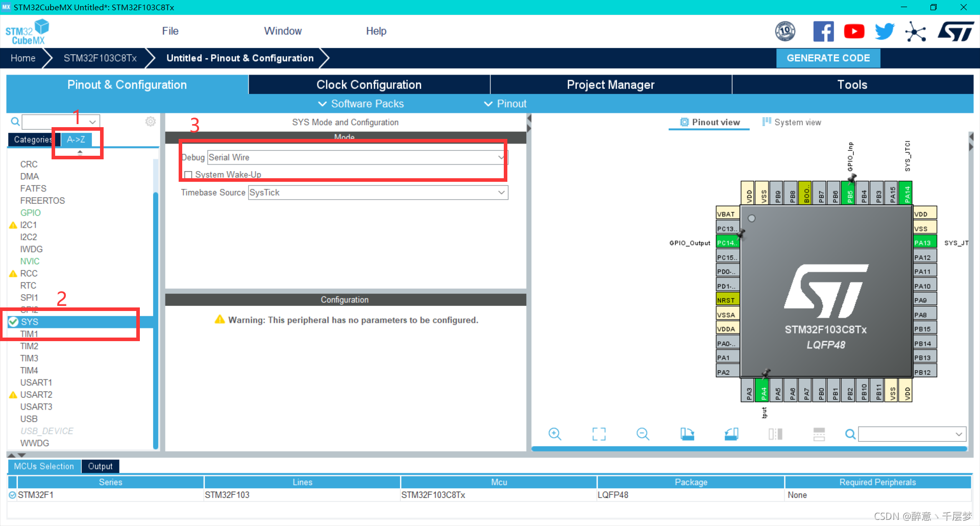
Task: Click the STM32CubeMX logo
Action: (x=27, y=32)
